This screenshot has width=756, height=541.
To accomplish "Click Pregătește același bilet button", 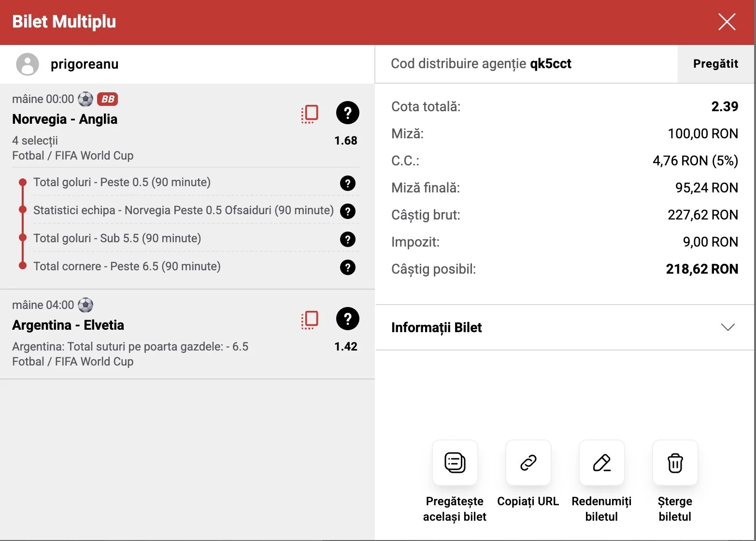I will point(455,463).
